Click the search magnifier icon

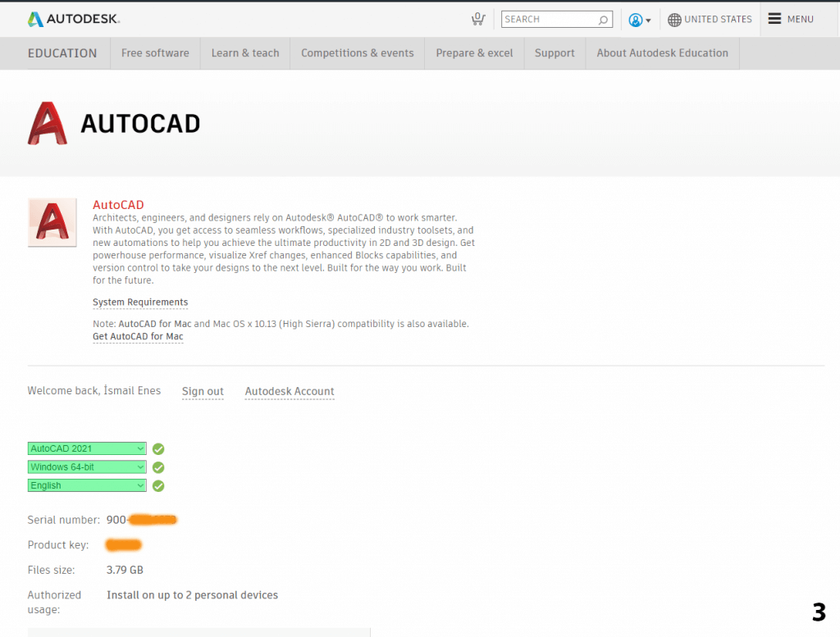pyautogui.click(x=601, y=19)
